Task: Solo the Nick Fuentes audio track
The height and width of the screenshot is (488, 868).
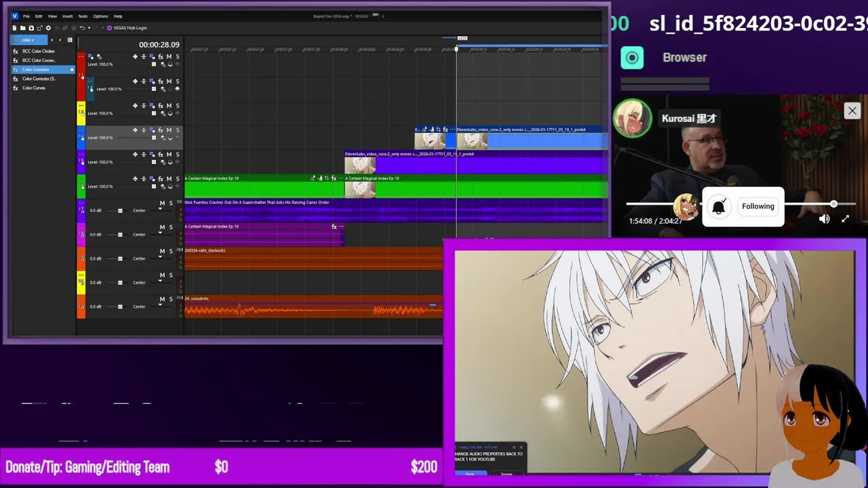Action: [171, 203]
